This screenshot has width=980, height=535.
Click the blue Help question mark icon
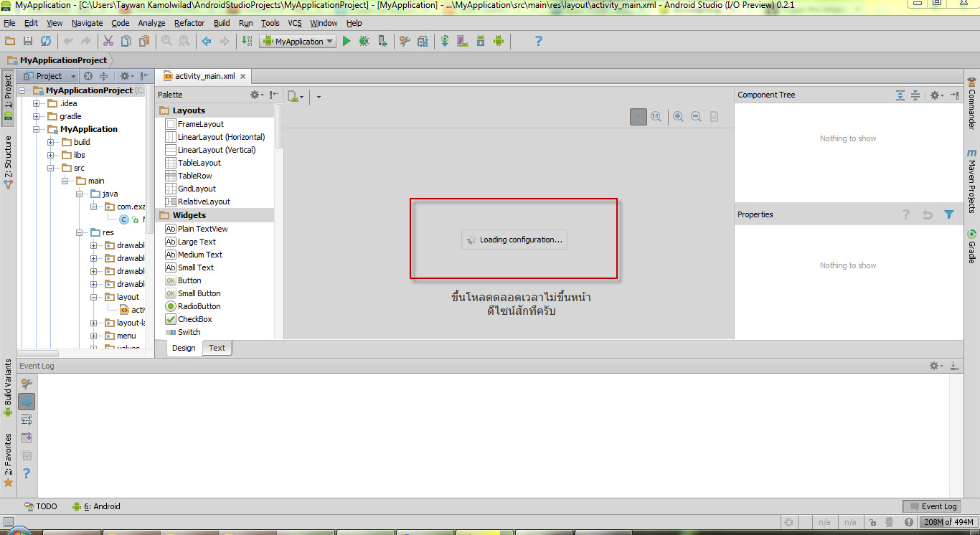tap(539, 42)
